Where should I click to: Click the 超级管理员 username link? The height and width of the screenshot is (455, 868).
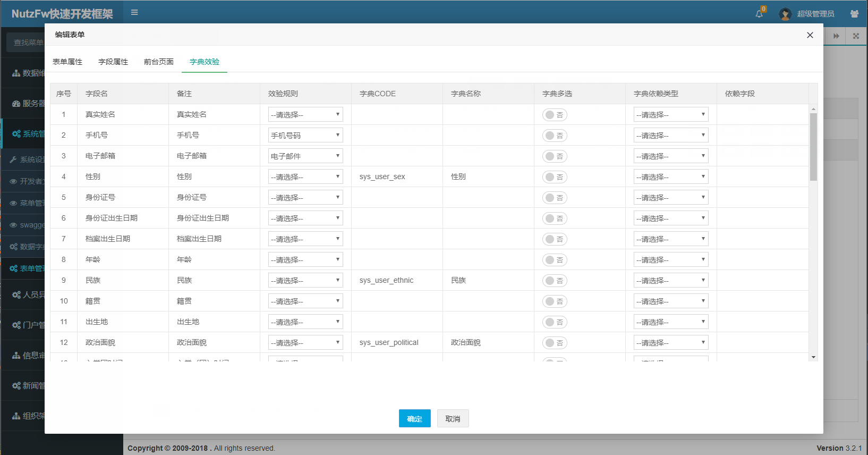pos(815,14)
